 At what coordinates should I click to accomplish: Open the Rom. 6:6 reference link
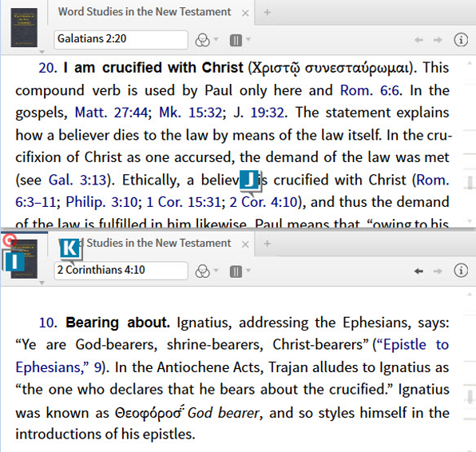(370, 90)
